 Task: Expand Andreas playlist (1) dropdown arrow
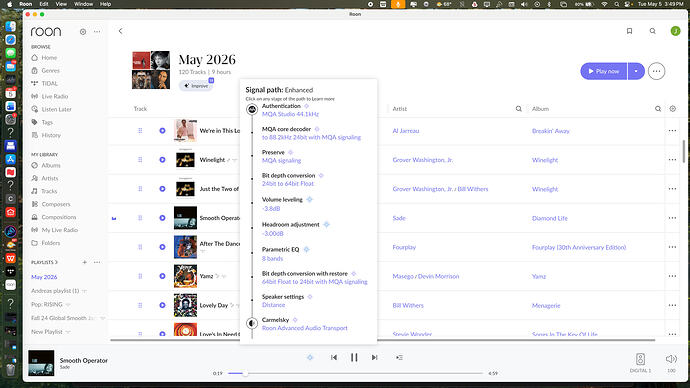pos(84,291)
